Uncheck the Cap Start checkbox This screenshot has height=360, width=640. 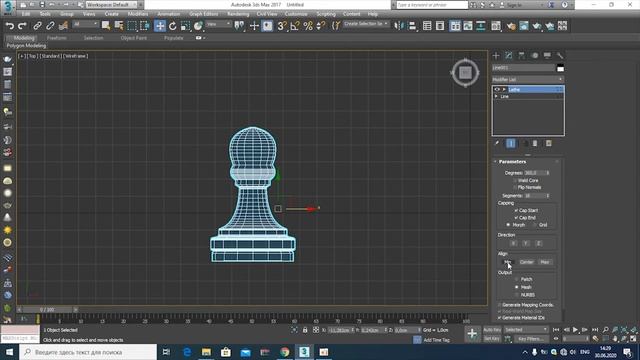point(516,211)
